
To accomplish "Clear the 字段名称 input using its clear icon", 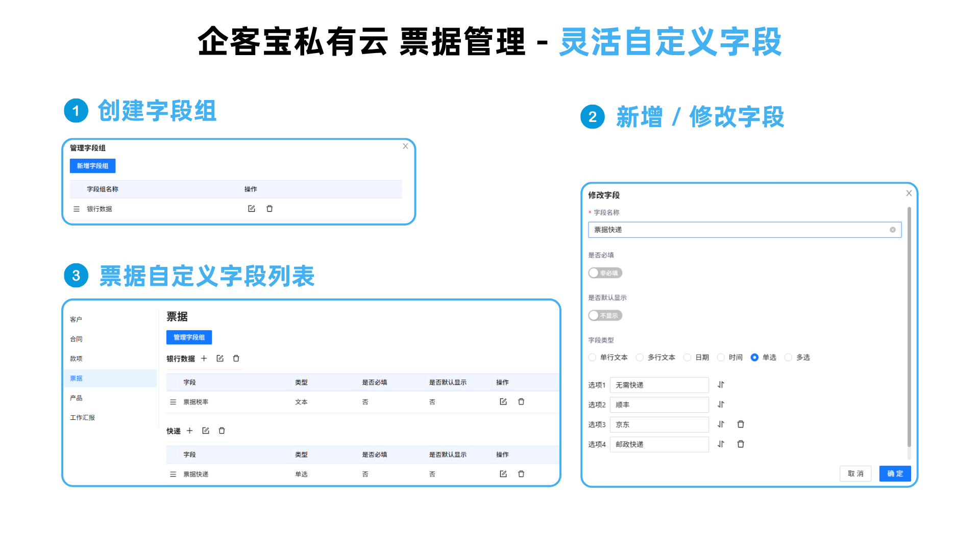I will tap(893, 230).
